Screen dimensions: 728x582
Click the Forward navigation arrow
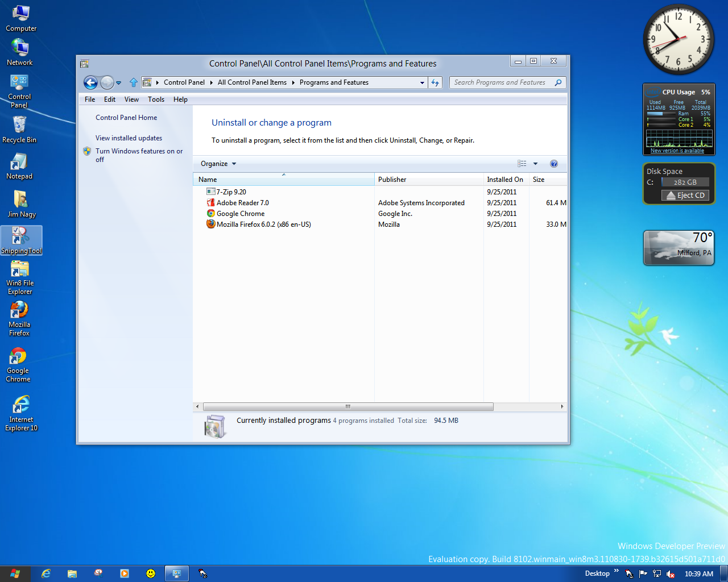click(107, 82)
